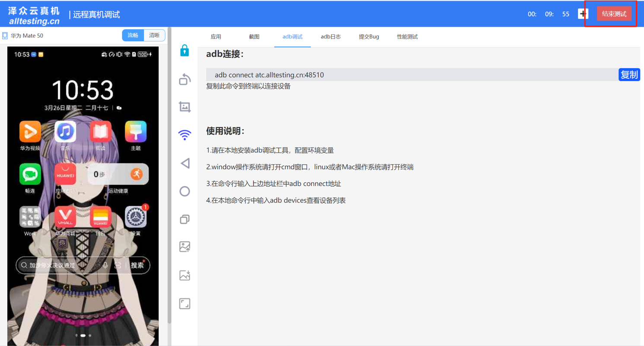
Task: Switch to the 截图 tab
Action: click(254, 37)
